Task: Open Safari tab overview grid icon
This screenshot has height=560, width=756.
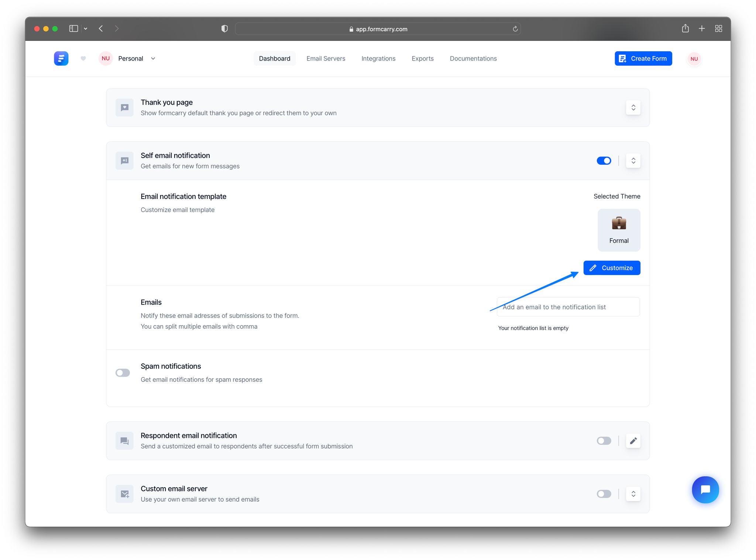Action: click(x=718, y=28)
